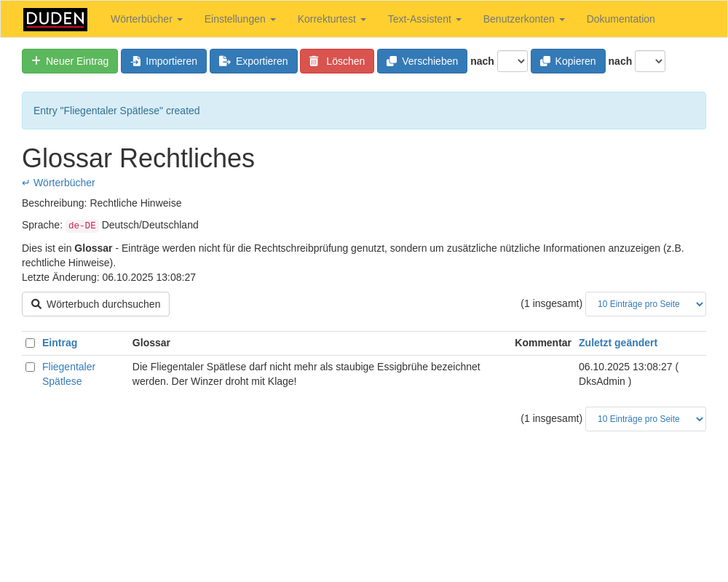The width and height of the screenshot is (728, 582).
Task: Click the plus icon for Neuer Eintrag
Action: [36, 61]
